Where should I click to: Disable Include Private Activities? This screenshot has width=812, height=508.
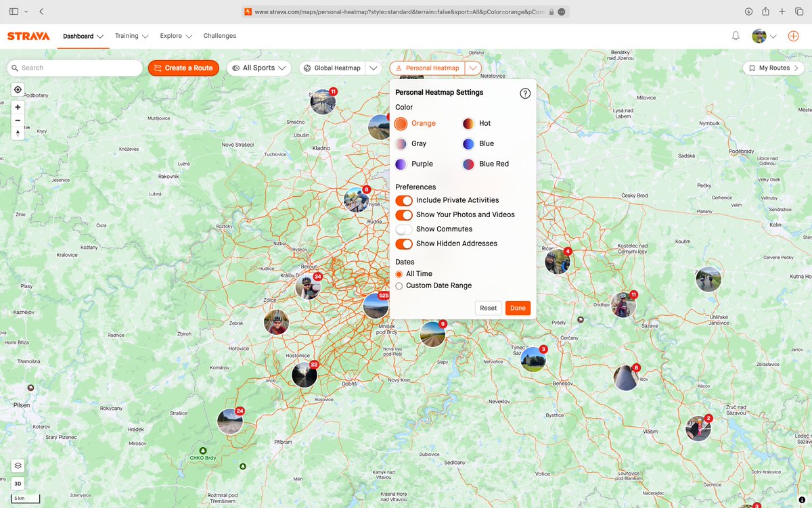(x=404, y=200)
